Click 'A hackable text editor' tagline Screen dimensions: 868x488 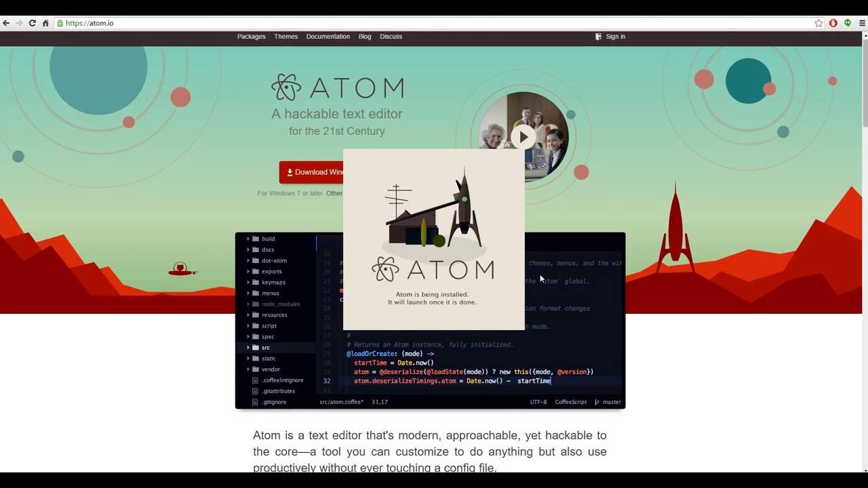(x=337, y=114)
